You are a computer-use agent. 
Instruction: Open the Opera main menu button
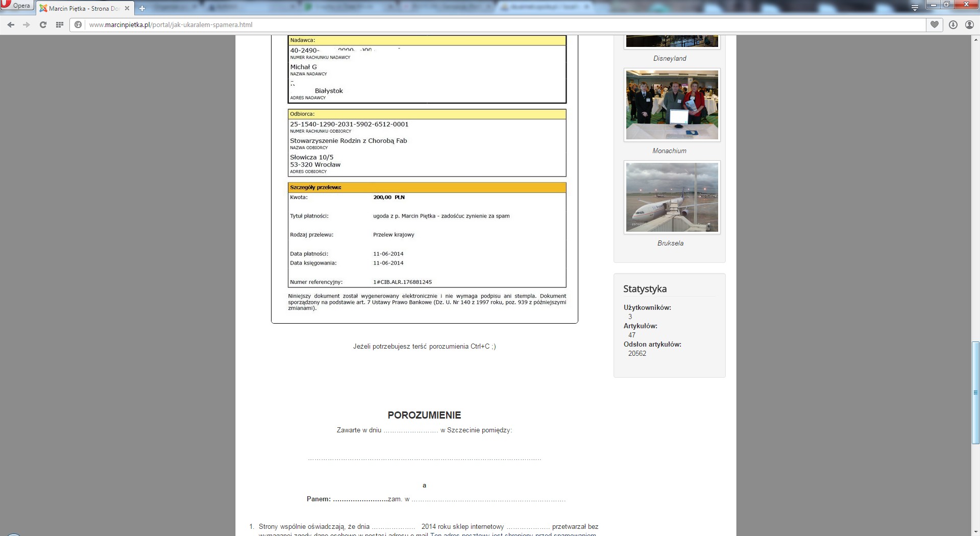[16, 6]
